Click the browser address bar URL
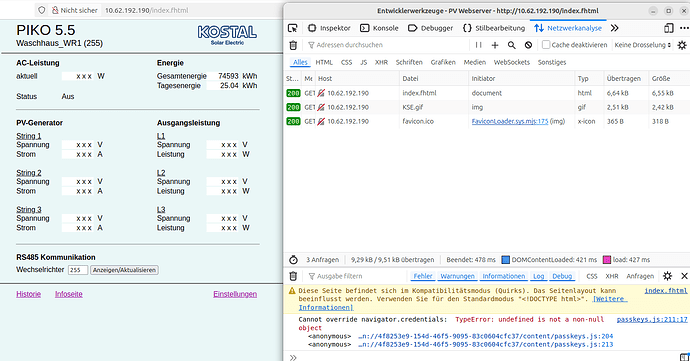The image size is (690, 361). click(x=147, y=10)
